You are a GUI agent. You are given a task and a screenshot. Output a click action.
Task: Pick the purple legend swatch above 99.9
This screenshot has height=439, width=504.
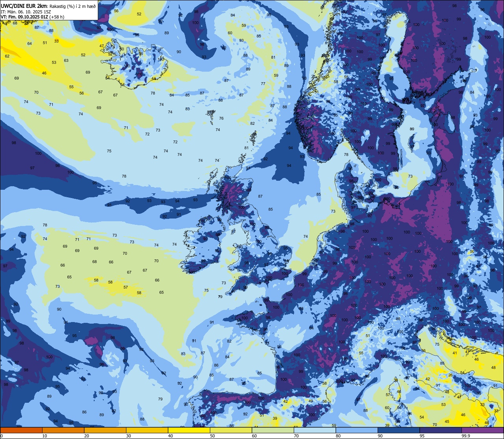(x=483, y=430)
